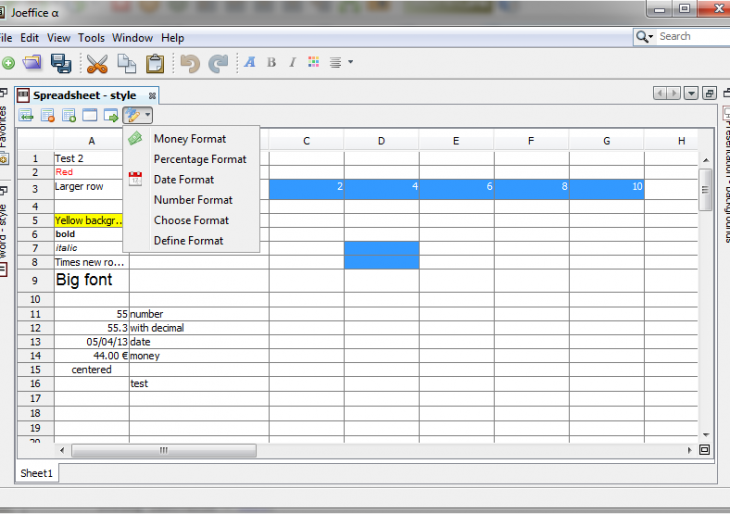Click the centered text cell
This screenshot has height=514, width=730.
coord(91,370)
